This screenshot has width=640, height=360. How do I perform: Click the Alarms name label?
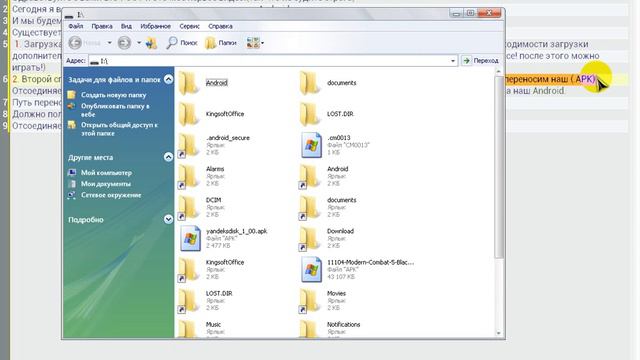click(215, 169)
